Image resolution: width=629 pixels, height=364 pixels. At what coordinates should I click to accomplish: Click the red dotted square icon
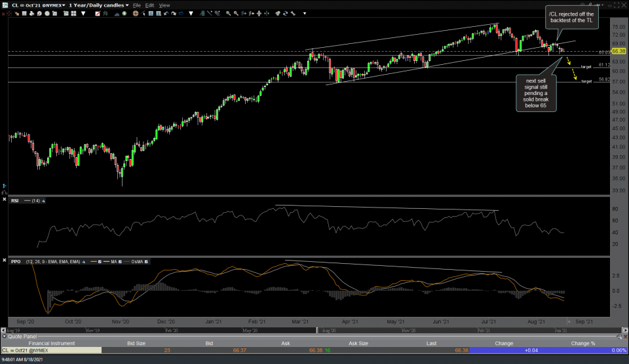(x=9, y=14)
